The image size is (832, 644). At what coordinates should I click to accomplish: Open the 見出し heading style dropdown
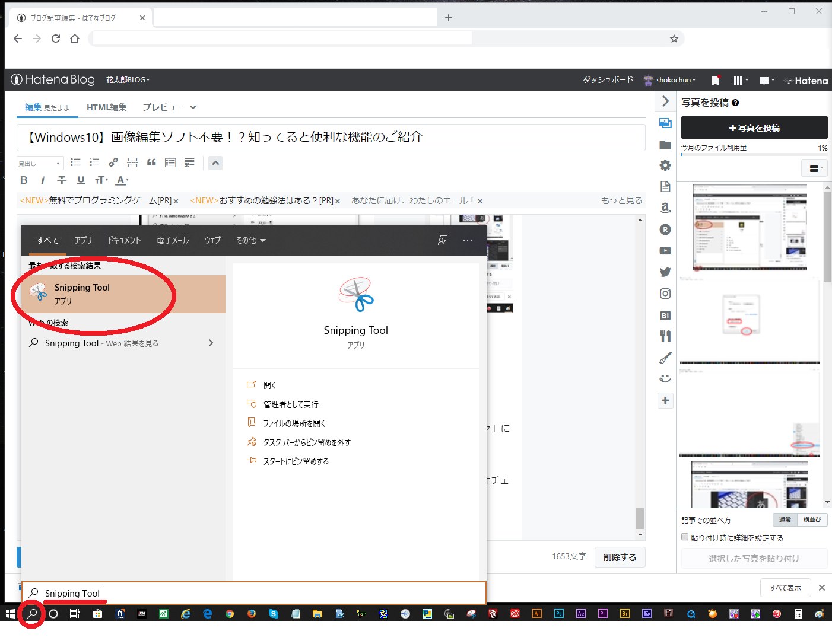coord(39,162)
